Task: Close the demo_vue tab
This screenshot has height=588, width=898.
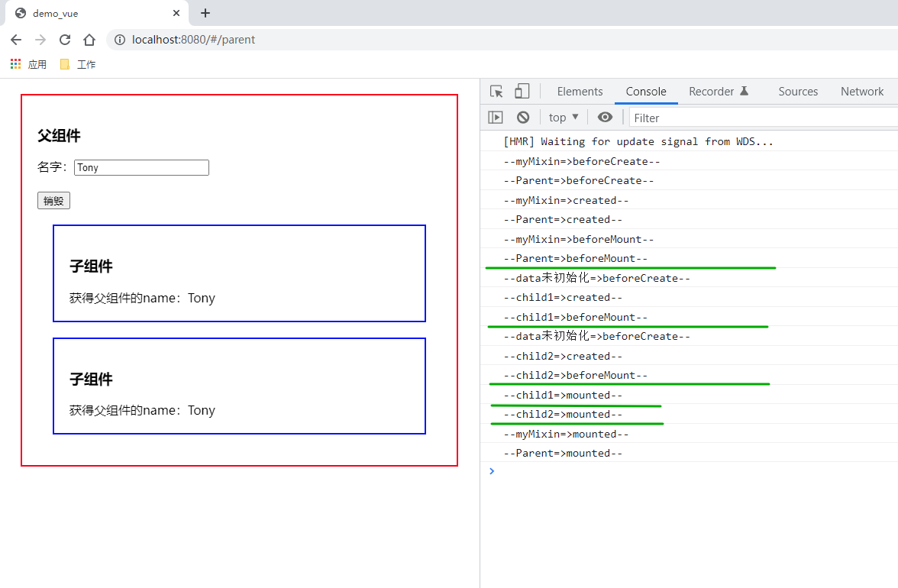Action: (176, 12)
